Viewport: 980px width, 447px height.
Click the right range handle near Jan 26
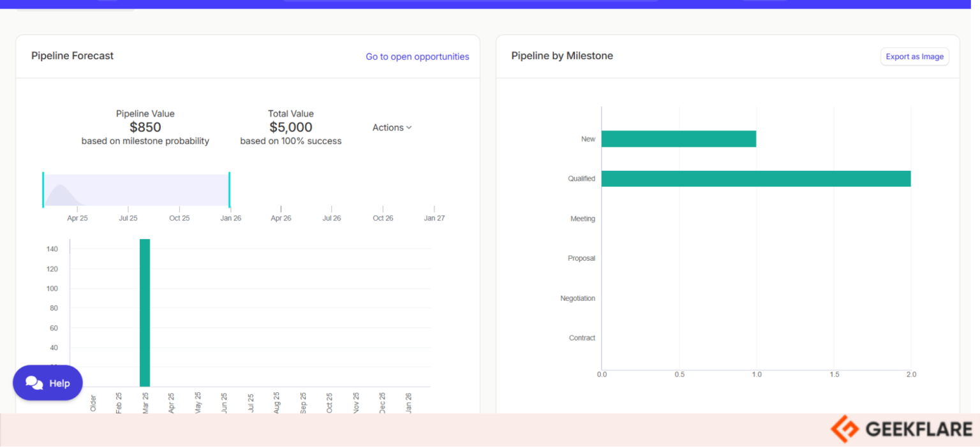(229, 189)
